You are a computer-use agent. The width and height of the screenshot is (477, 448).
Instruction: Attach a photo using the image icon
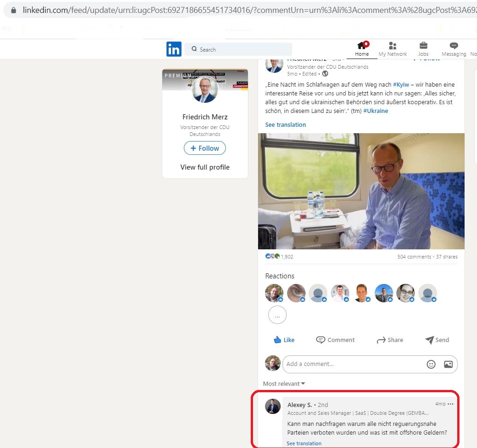(448, 364)
